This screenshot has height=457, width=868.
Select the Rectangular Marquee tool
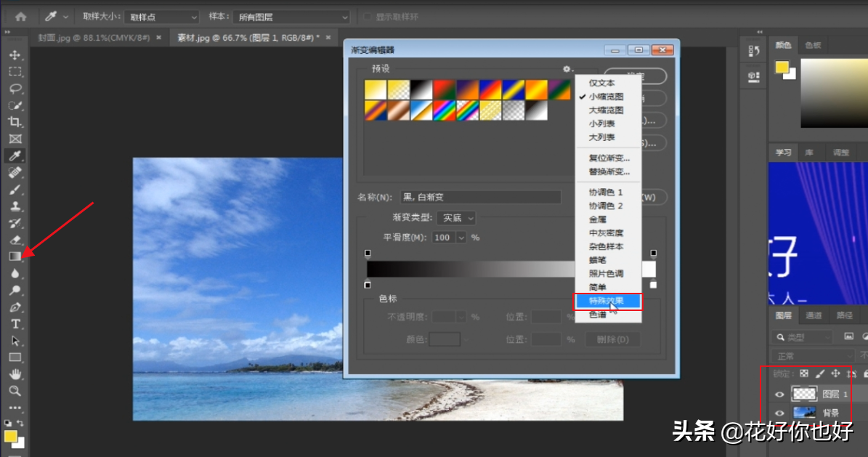point(15,71)
